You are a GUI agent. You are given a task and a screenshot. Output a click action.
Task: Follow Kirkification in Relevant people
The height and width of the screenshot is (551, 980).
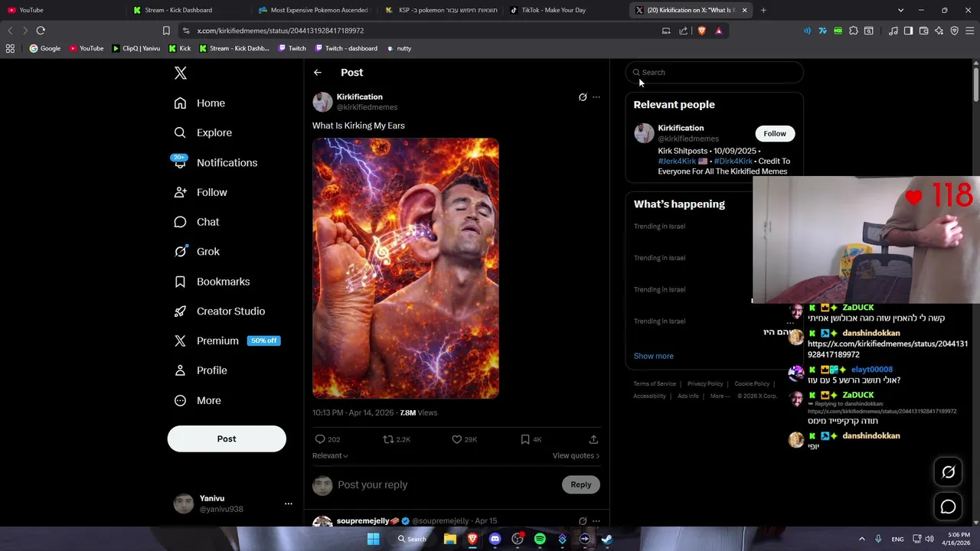tap(774, 133)
